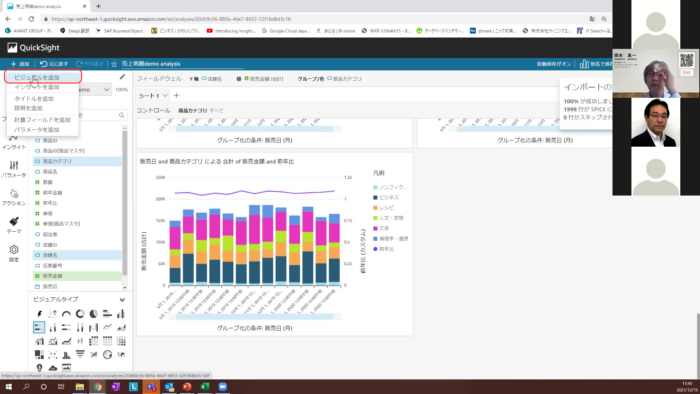Click the greyed redo button
The height and width of the screenshot is (394, 700).
(90, 64)
